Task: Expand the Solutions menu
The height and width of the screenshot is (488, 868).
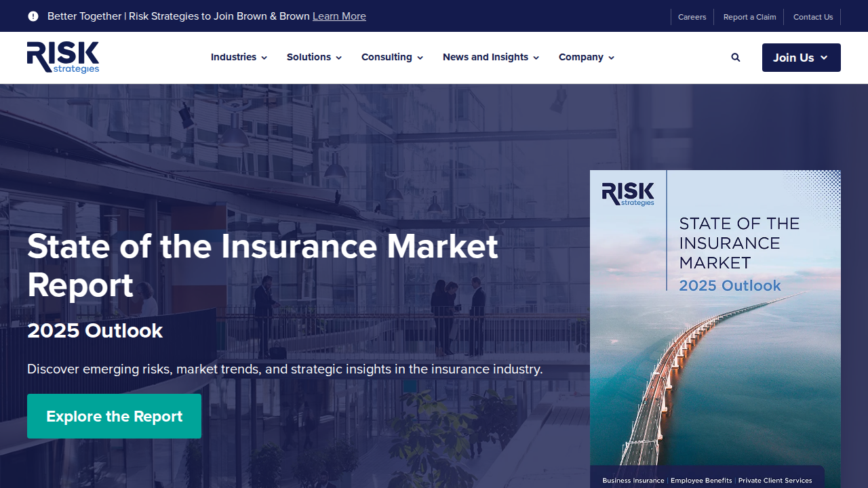Action: (x=314, y=58)
